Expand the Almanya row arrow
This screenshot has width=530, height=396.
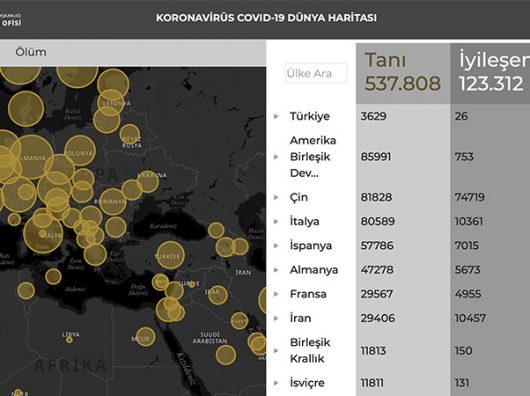coord(276,270)
